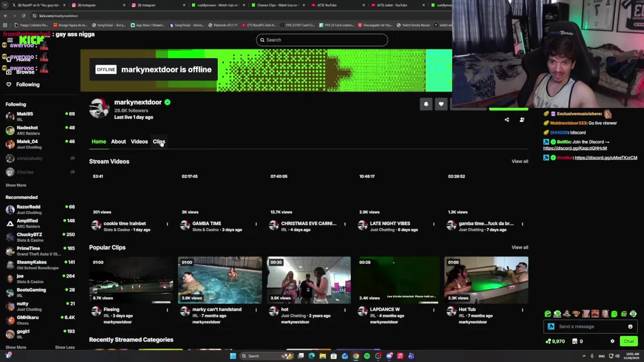This screenshot has height=362, width=644.
Task: Open the LAPDANCE W clip thumbnail
Action: point(397,280)
